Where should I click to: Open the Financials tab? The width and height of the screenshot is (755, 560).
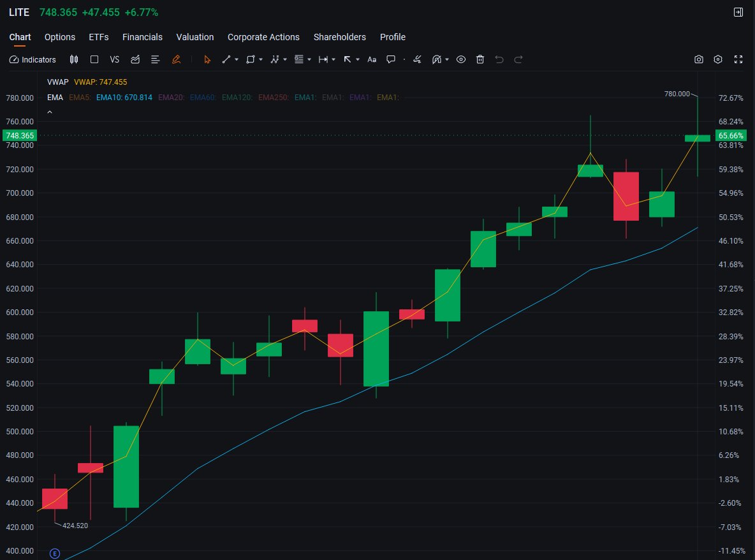click(x=143, y=37)
